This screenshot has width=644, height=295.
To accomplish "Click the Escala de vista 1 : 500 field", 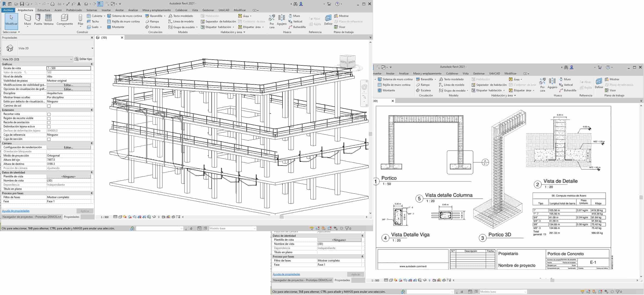I will click(68, 68).
